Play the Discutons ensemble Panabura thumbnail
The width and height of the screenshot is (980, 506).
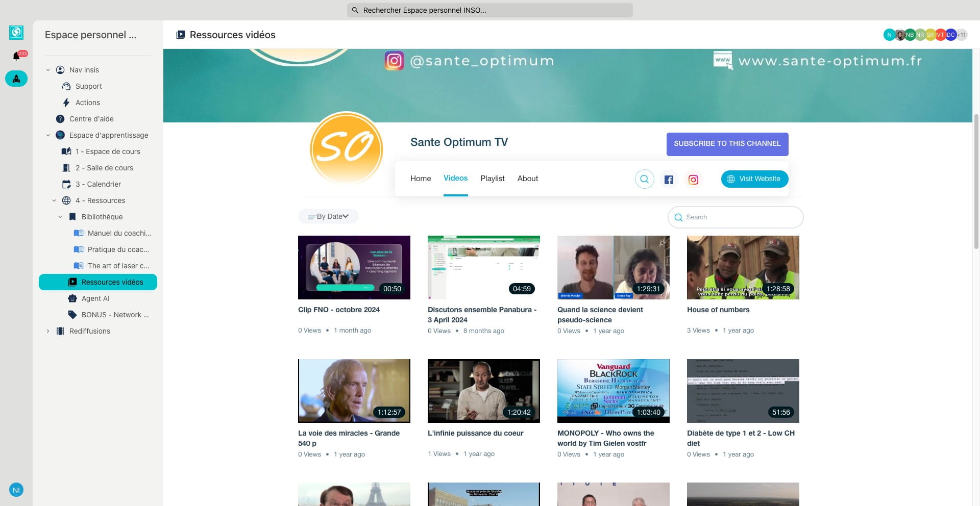point(484,267)
